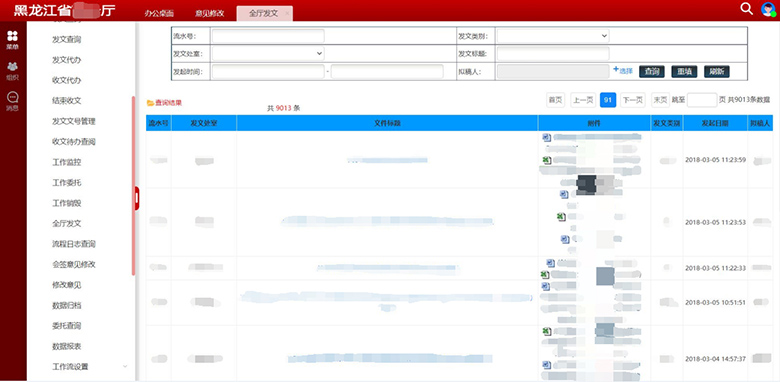Click the 流水号 input field
Viewport: 780px width, 382px height.
tap(268, 36)
